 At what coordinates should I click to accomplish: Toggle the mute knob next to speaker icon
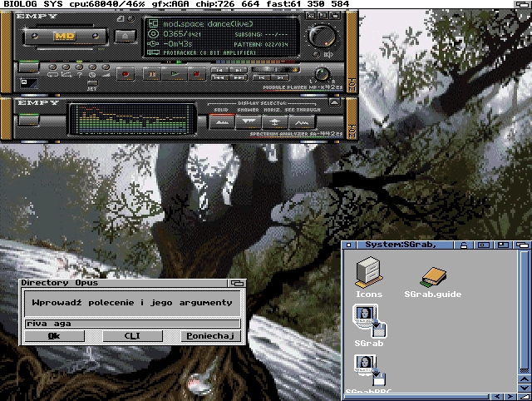(316, 54)
